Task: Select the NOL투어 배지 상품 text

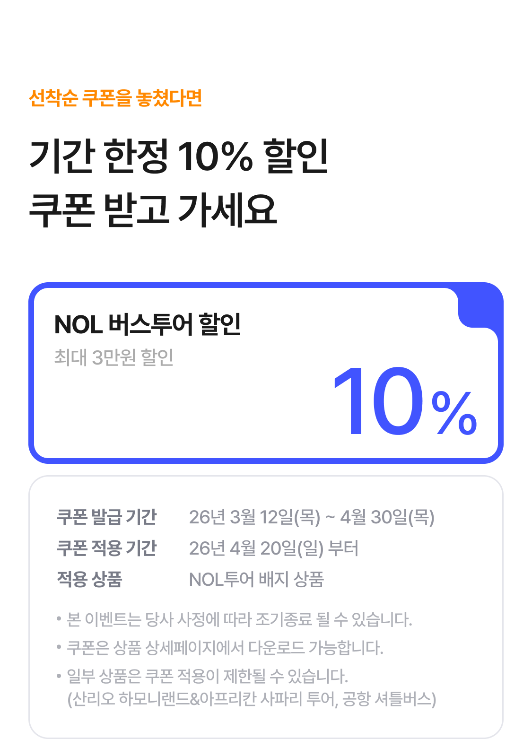Action: [x=256, y=580]
